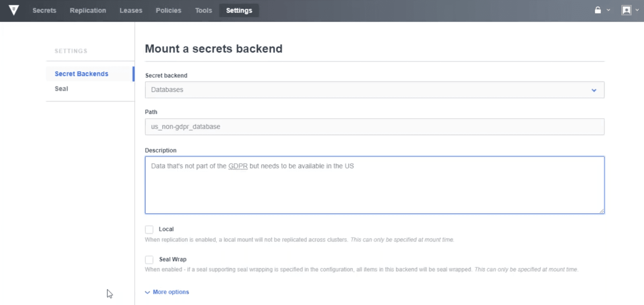This screenshot has width=644, height=305.
Task: Enable the Seal Wrap checkbox
Action: pos(149,260)
